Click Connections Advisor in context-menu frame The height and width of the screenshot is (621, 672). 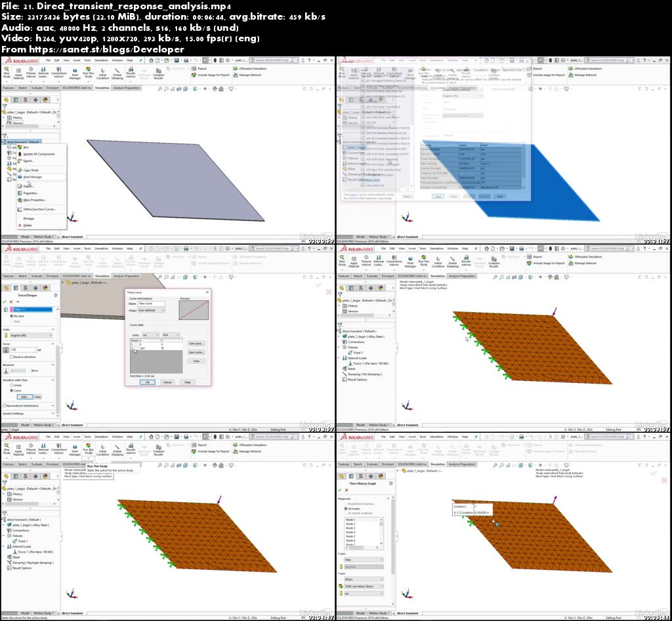point(58,72)
